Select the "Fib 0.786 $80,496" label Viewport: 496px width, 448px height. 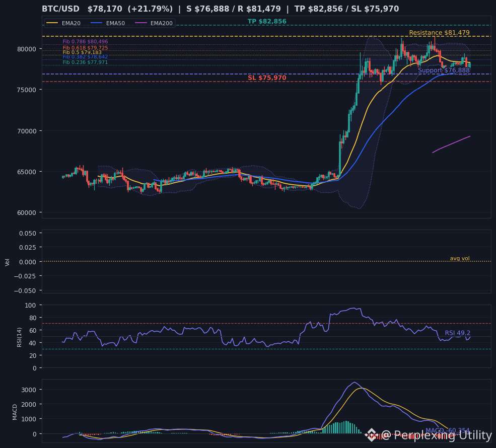pyautogui.click(x=85, y=41)
